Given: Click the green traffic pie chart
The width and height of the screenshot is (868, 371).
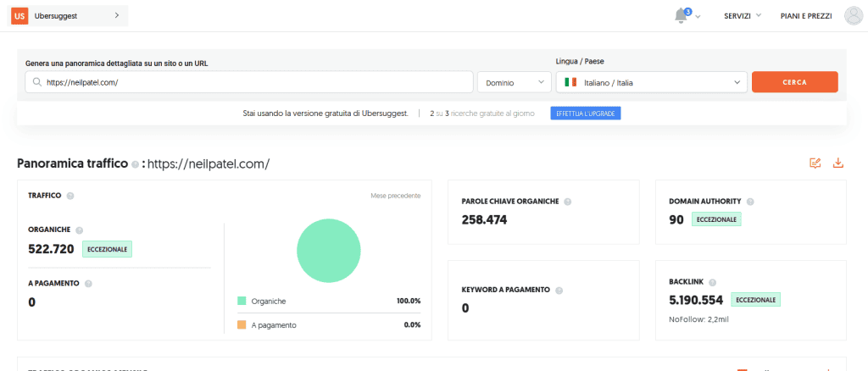Looking at the screenshot, I should [x=329, y=250].
